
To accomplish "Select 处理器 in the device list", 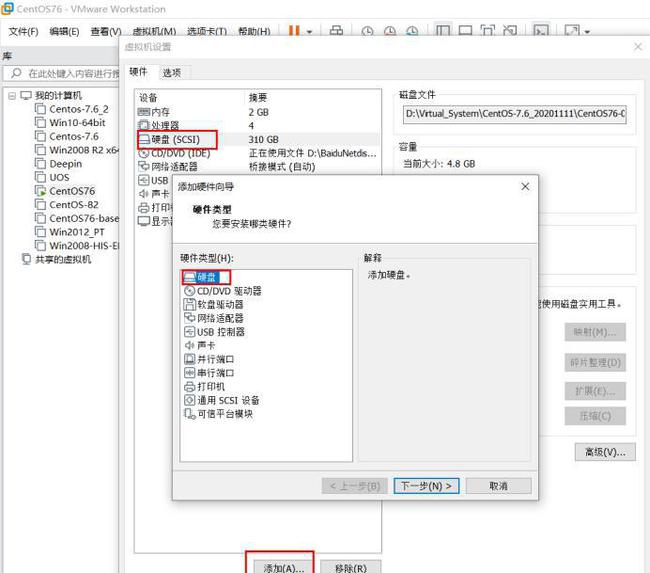I will tap(258, 126).
